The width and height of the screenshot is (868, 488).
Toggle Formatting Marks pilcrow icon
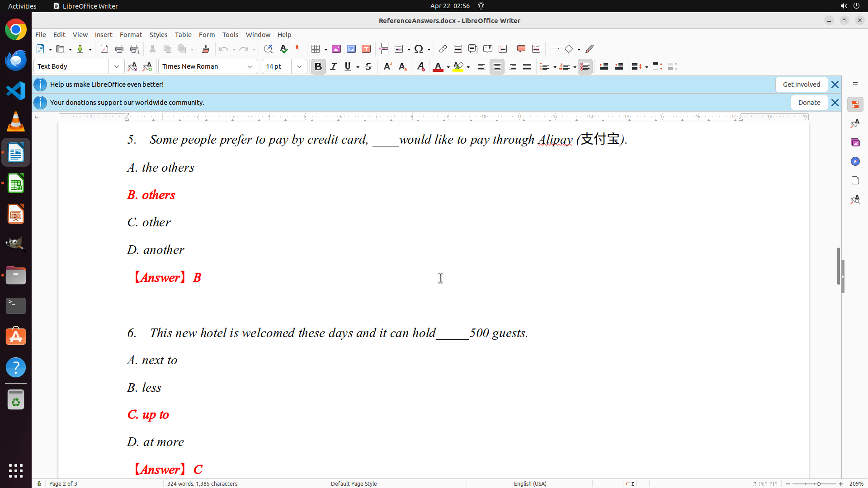click(298, 49)
